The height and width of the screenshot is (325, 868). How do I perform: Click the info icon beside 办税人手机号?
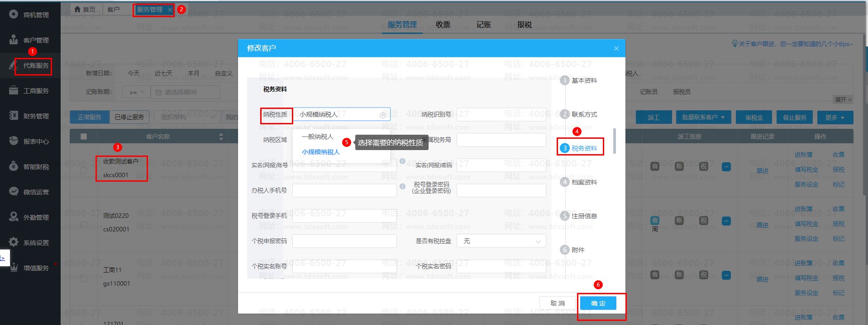402,186
